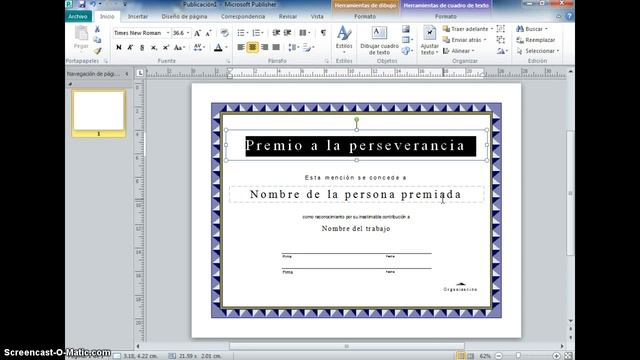The image size is (640, 360).
Task: Toggle italic (K) formatting
Action: click(x=130, y=47)
